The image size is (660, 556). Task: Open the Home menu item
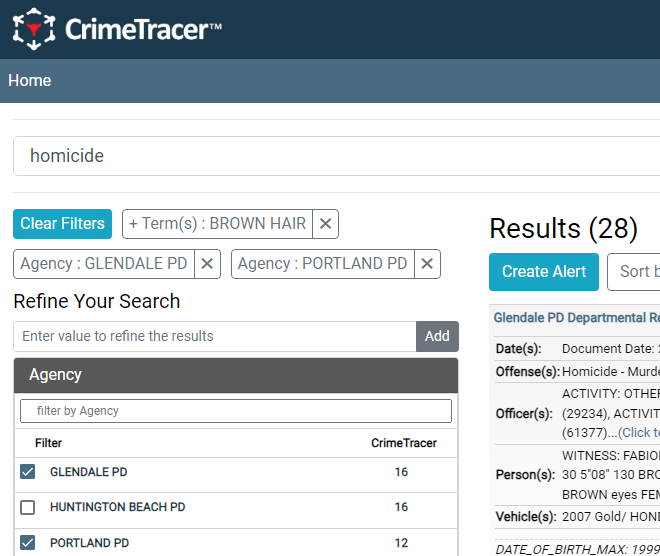click(29, 80)
